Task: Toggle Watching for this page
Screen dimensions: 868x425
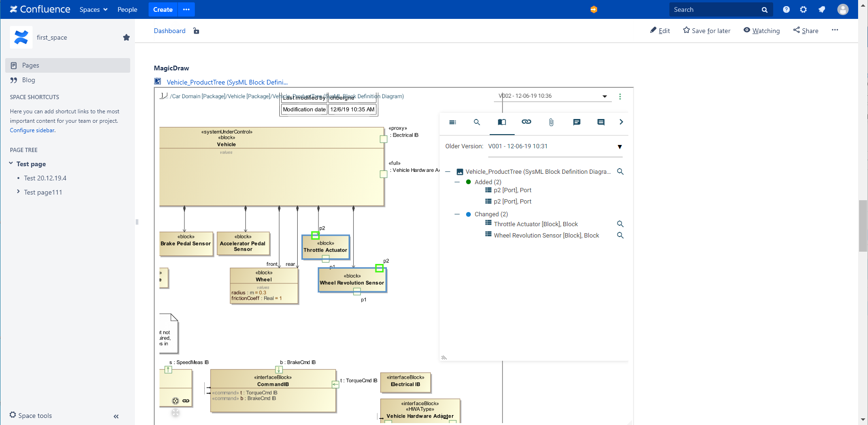Action: tap(762, 31)
